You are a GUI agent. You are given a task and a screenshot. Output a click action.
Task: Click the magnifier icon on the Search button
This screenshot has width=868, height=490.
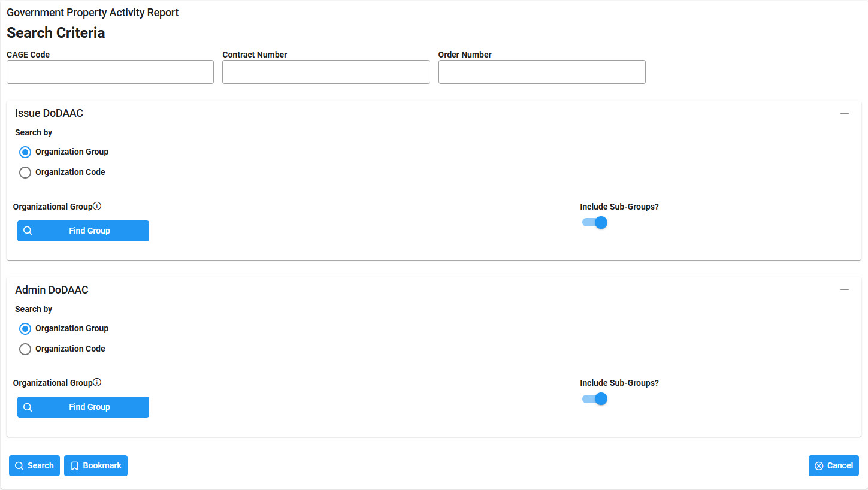[19, 465]
